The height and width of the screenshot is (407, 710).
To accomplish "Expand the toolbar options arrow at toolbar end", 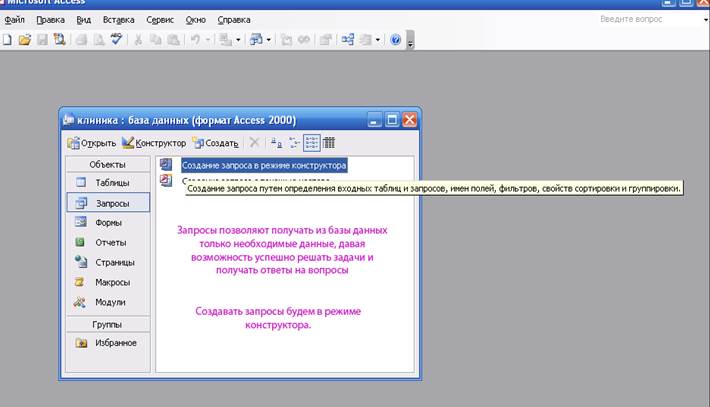I will click(410, 42).
